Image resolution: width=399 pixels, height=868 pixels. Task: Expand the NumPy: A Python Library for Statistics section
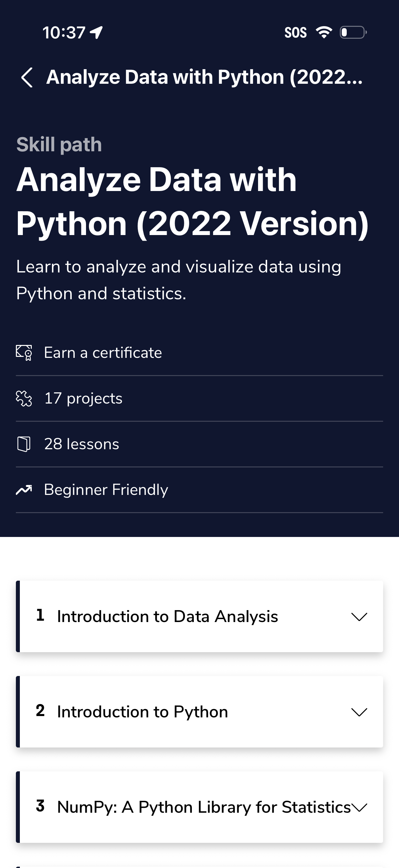(360, 807)
